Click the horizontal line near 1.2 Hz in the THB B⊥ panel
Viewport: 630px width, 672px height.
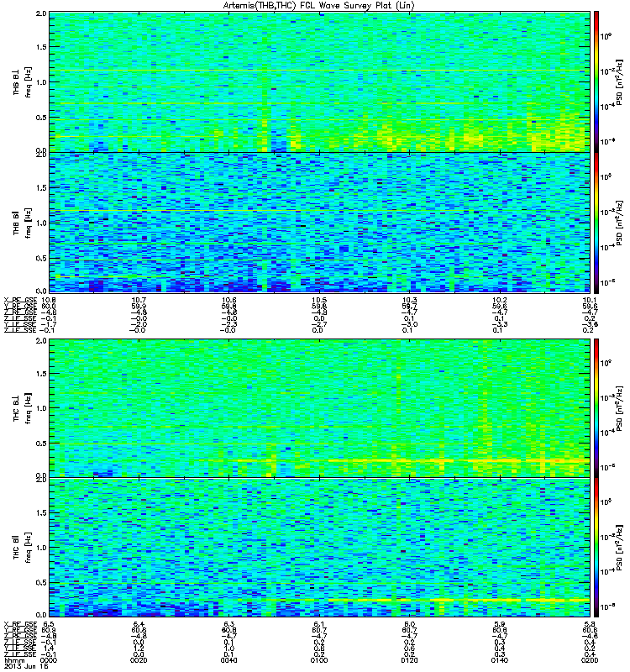click(x=319, y=71)
